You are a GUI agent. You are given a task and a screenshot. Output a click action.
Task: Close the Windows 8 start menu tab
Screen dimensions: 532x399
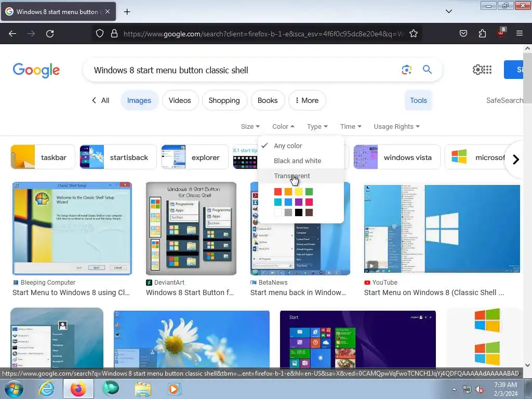point(107,11)
